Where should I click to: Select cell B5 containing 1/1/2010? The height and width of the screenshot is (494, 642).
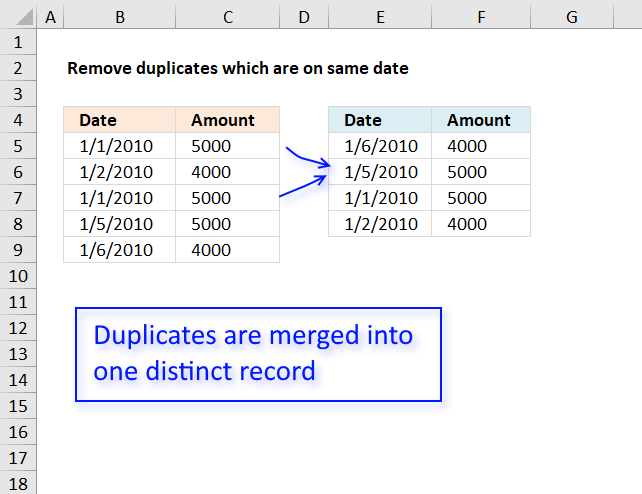click(120, 146)
